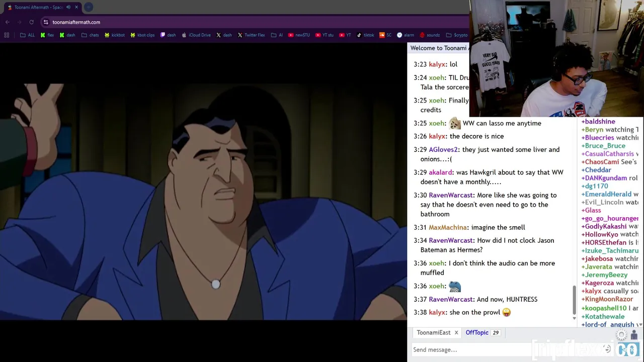Open the flex bookmark
644x362 pixels.
click(47, 35)
